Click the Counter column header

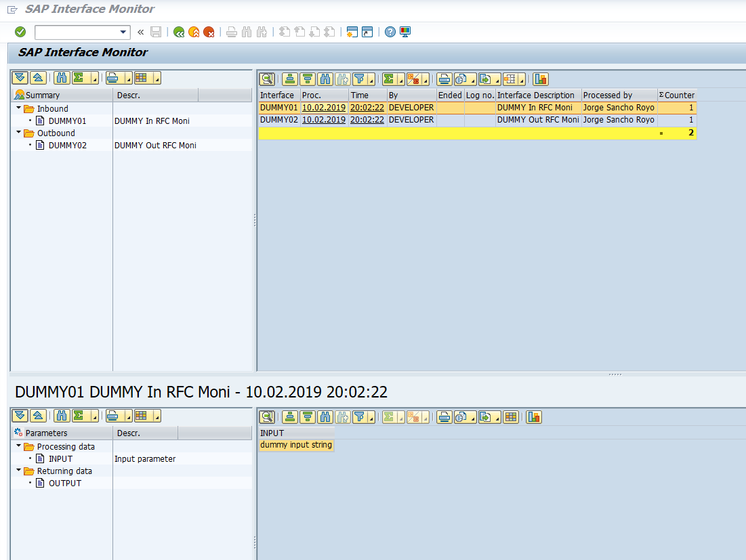pos(677,95)
